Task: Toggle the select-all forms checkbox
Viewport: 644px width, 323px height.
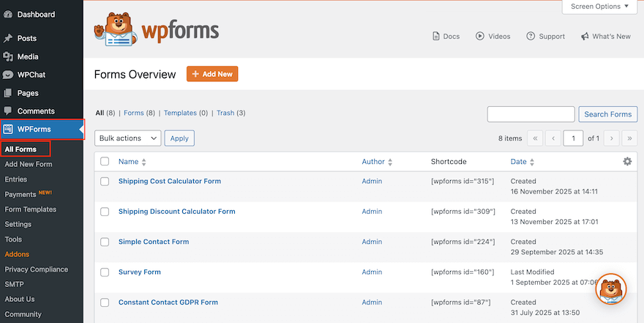Action: (105, 161)
